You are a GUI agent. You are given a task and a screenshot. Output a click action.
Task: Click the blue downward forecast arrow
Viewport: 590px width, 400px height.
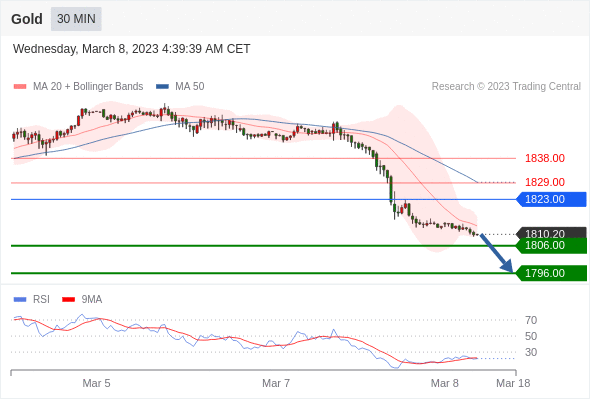click(496, 253)
